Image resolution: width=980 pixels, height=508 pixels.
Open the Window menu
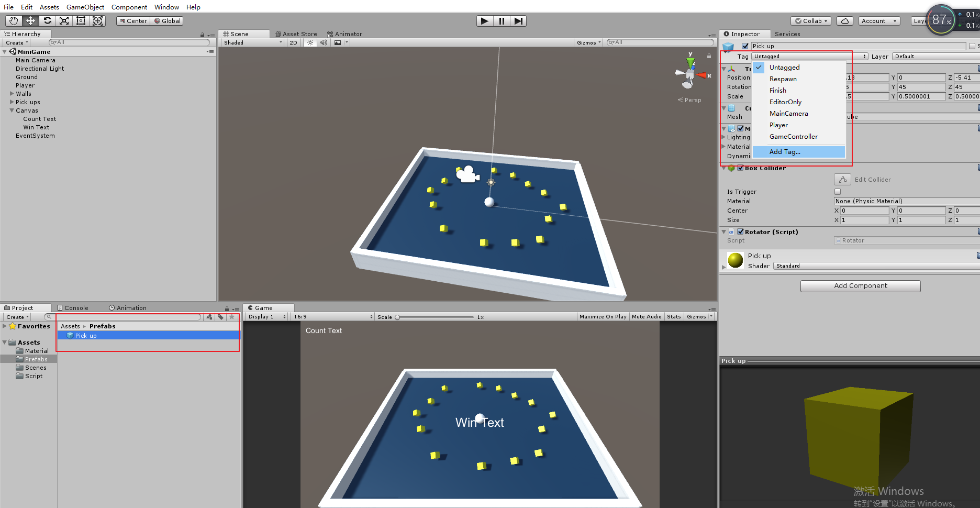click(x=166, y=7)
